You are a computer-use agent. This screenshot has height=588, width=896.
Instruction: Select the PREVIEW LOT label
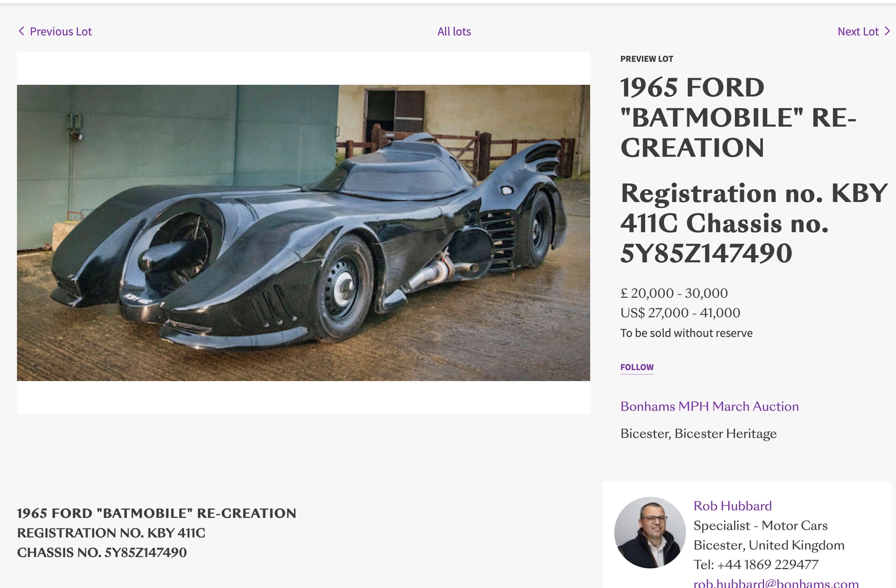coord(647,58)
